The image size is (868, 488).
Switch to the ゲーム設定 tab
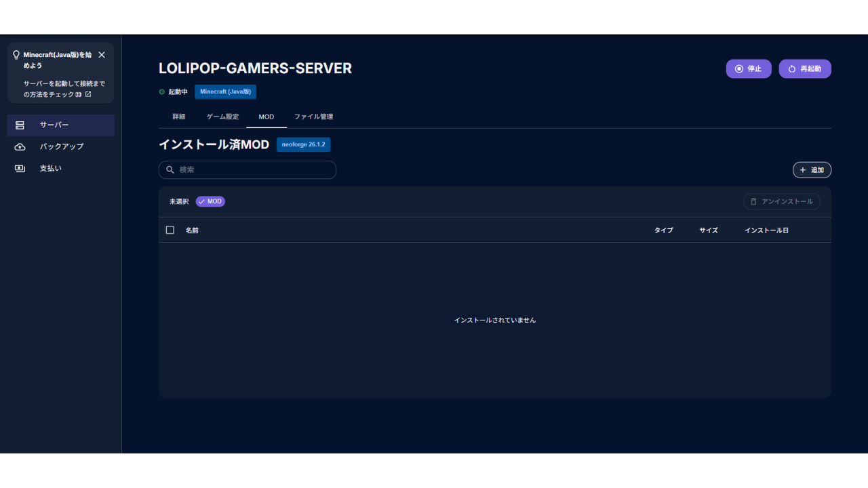222,117
